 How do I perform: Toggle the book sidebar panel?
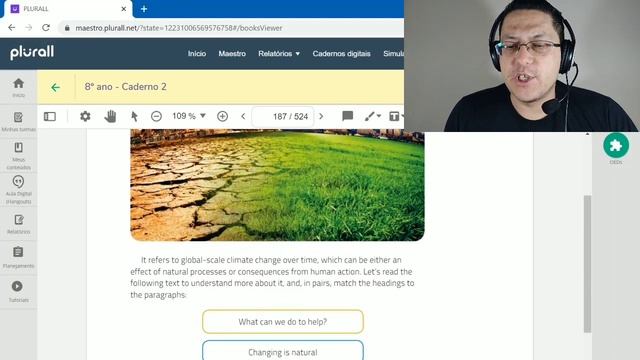click(x=50, y=116)
